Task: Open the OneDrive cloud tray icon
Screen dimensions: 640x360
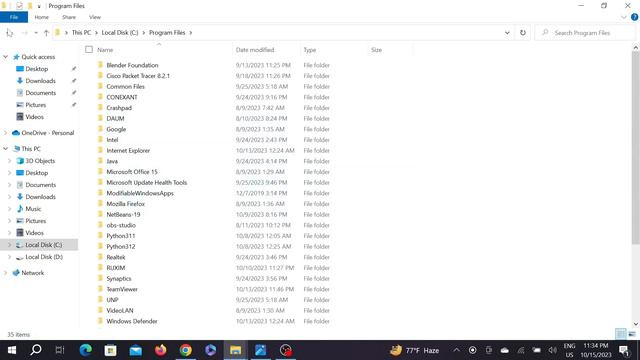Action: pyautogui.click(x=505, y=350)
